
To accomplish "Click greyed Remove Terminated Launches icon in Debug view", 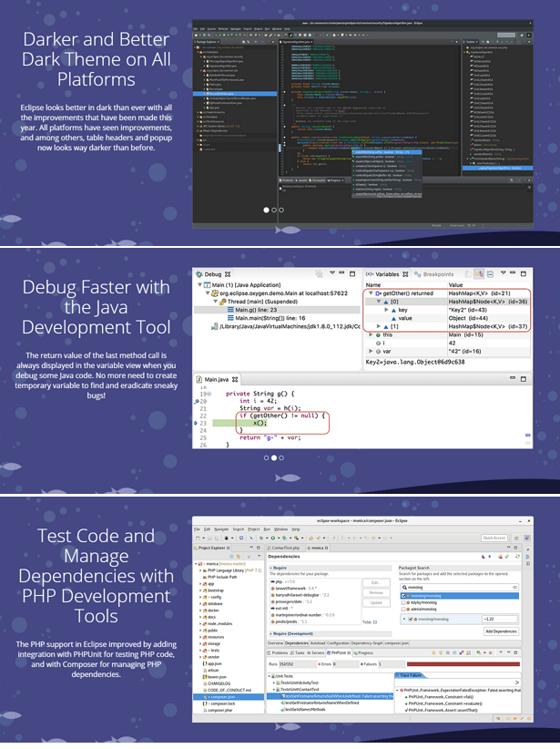I will [319, 273].
